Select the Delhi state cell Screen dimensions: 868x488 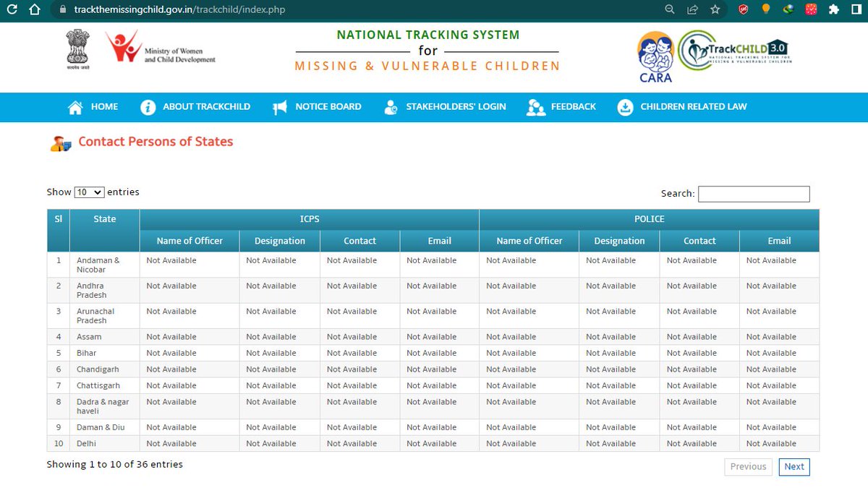[x=105, y=443]
